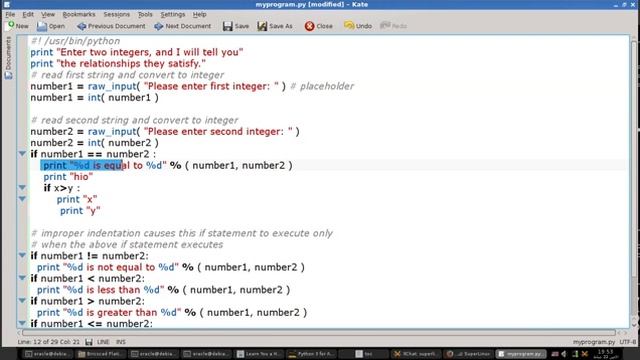Save the file with the Save button
This screenshot has height=360, width=640.
236,26
